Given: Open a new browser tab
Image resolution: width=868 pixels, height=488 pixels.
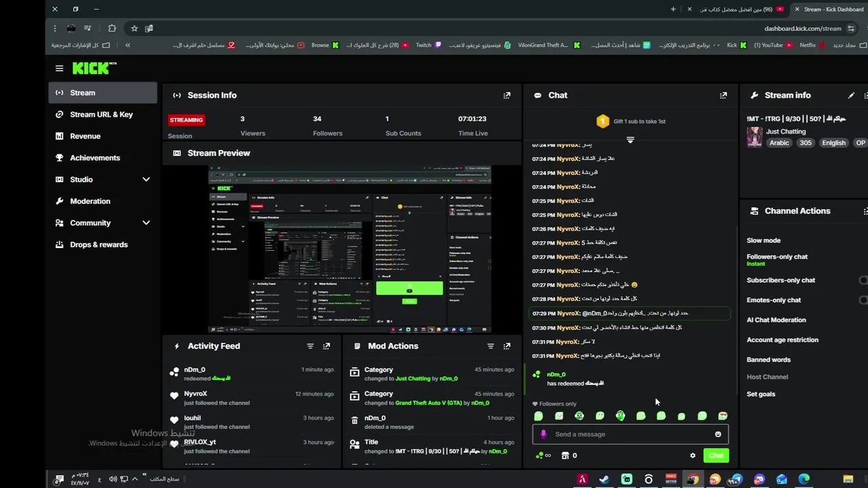Looking at the screenshot, I should [673, 9].
